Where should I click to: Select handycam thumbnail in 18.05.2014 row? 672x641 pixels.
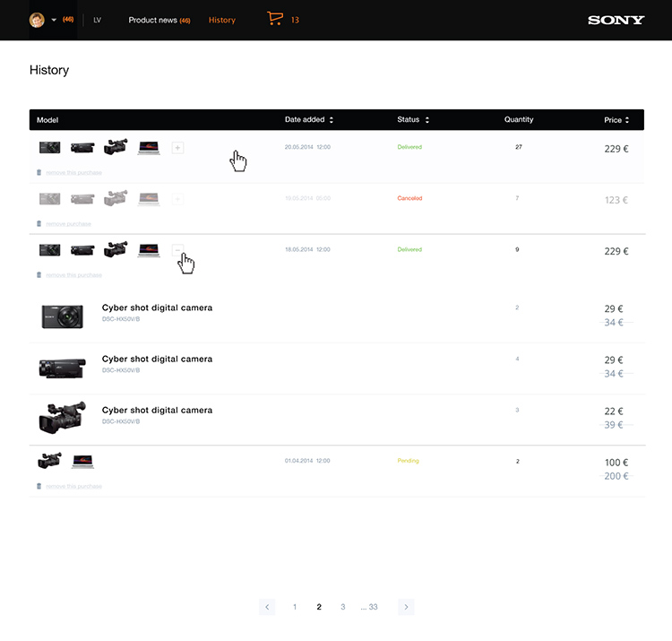(82, 250)
